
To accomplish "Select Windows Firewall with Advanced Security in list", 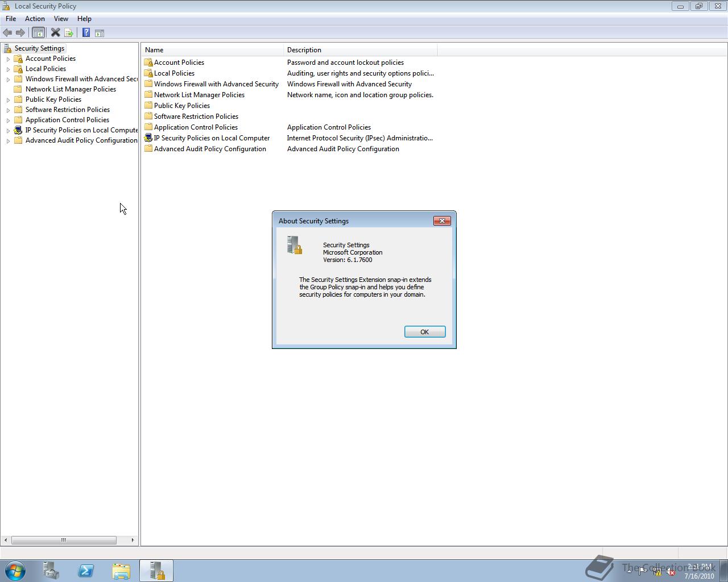I will [216, 84].
